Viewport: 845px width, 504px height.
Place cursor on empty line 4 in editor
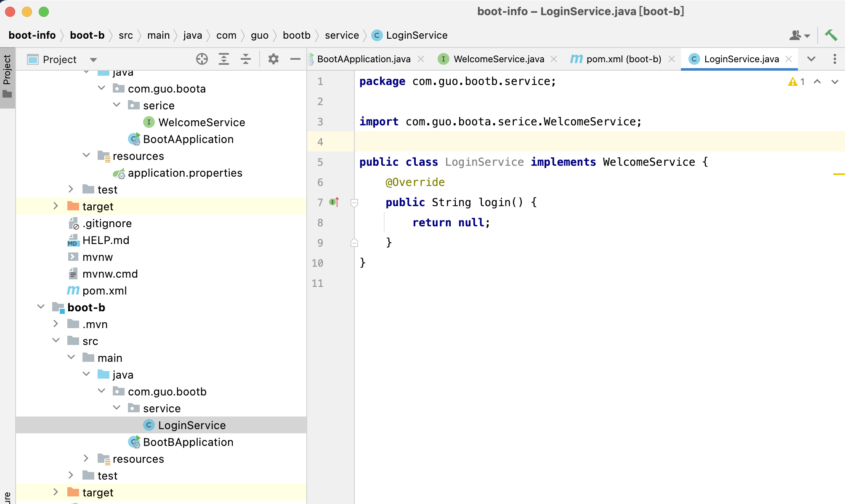599,142
